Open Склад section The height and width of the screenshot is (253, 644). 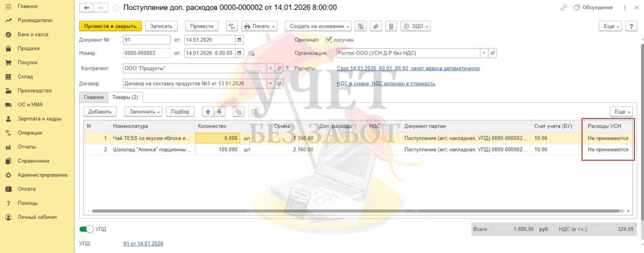[x=25, y=77]
